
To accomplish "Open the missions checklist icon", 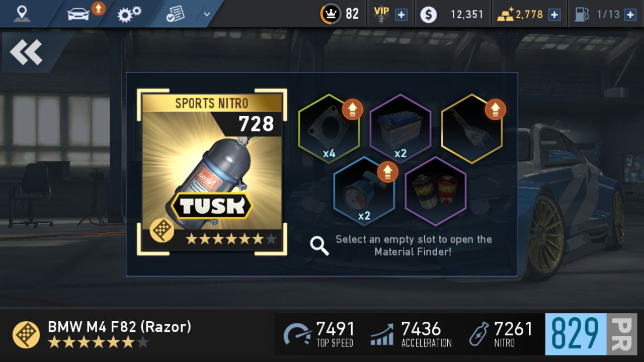I will point(176,14).
